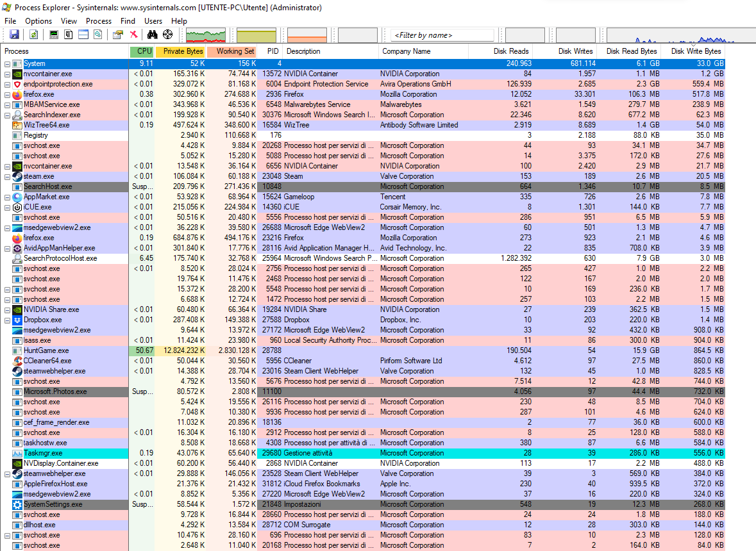The width and height of the screenshot is (756, 551).
Task: Open the File menu
Action: 10,21
